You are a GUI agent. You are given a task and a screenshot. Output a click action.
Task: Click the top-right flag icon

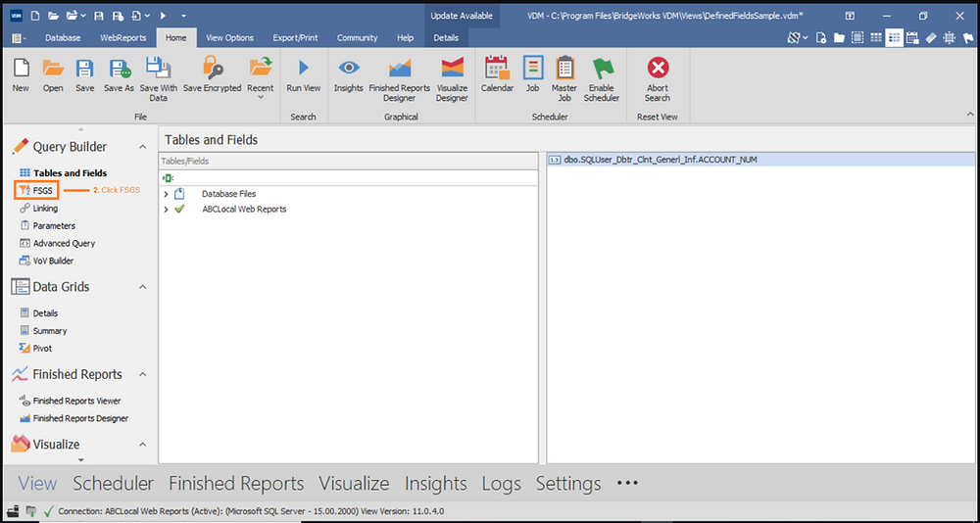point(968,38)
